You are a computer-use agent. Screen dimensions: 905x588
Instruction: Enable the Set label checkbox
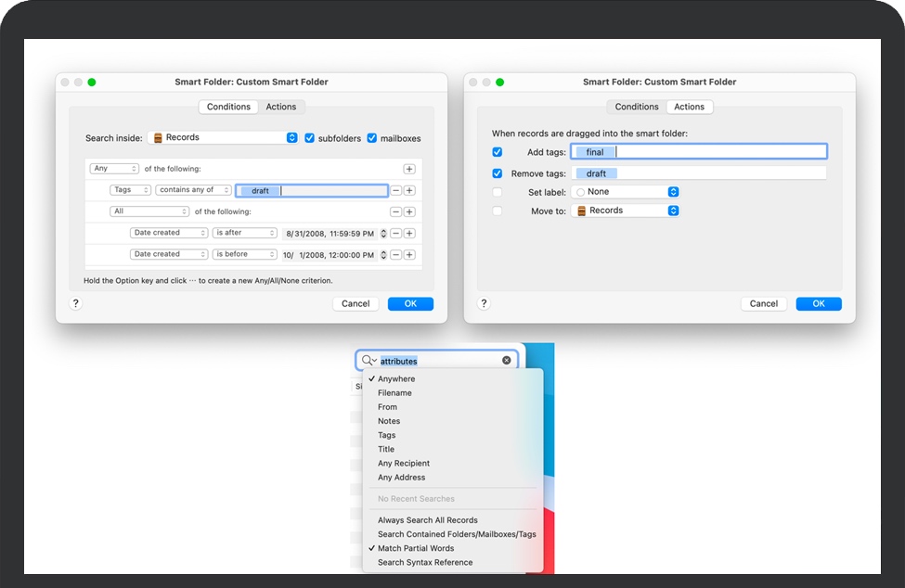point(498,192)
